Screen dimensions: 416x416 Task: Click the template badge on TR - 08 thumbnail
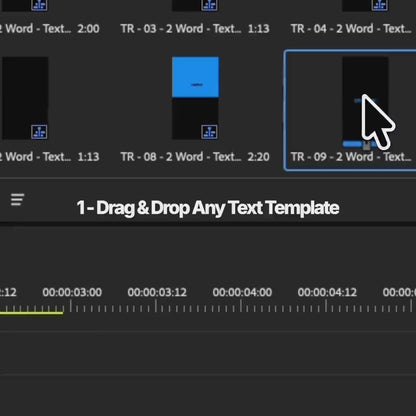coord(209,132)
